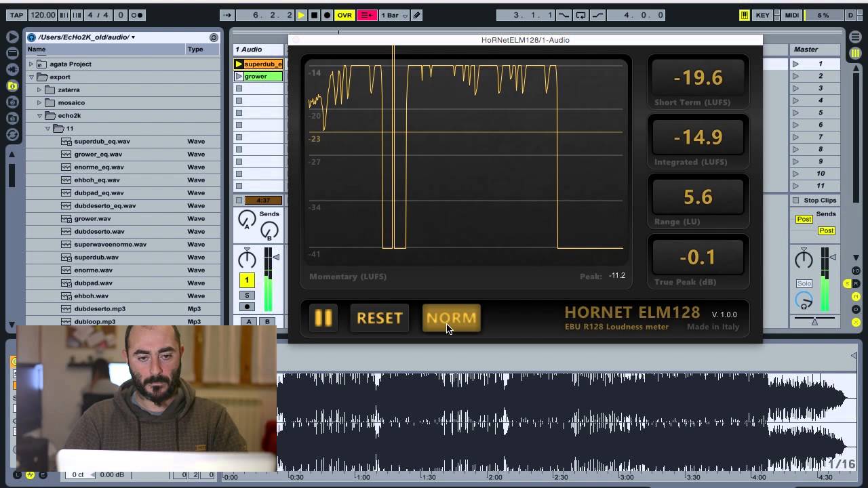The height and width of the screenshot is (488, 868).
Task: Click the Type column header
Action: point(202,49)
